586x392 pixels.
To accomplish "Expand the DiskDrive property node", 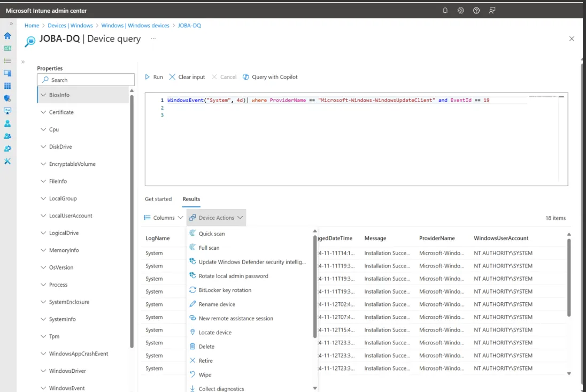I will click(60, 147).
